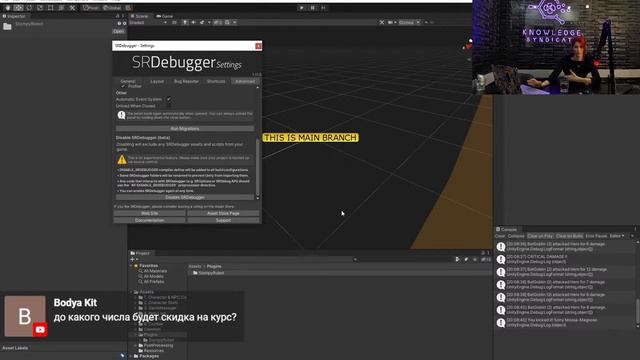Click the Run Migrations button
Screen dimensions: 640x360
pos(184,129)
